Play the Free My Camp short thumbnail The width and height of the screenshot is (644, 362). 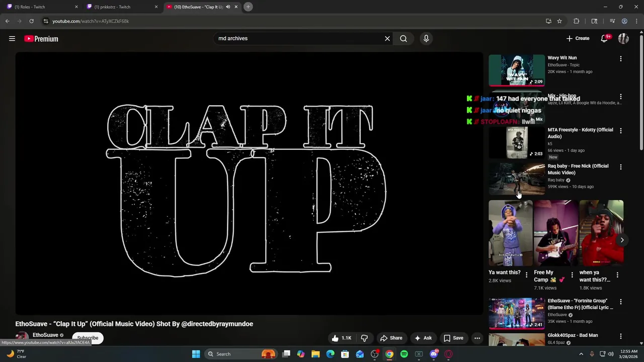(555, 233)
